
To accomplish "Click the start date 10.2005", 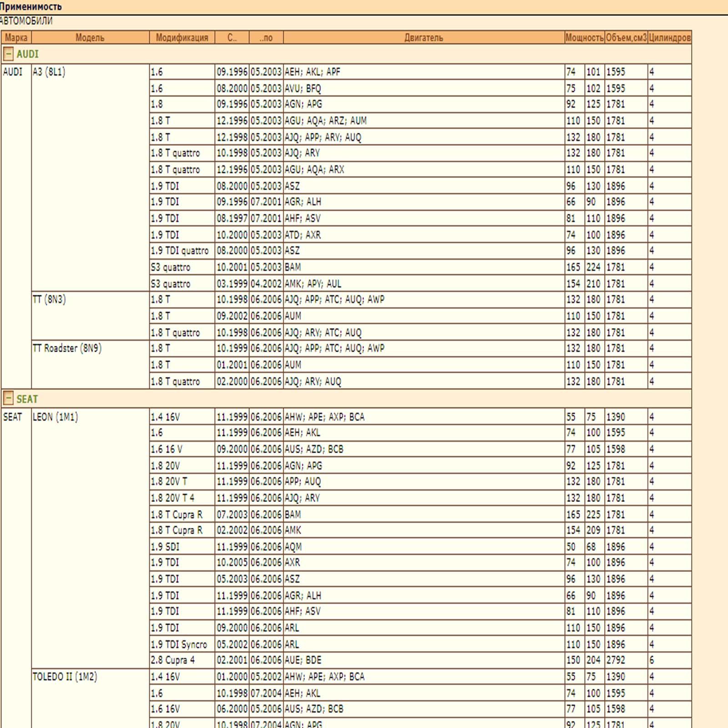I will coord(232,562).
